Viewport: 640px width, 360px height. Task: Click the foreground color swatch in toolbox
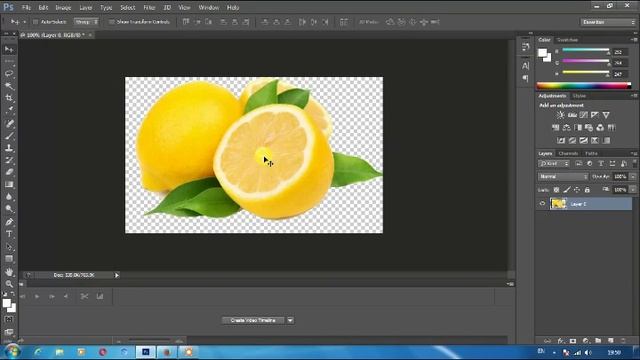(x=7, y=303)
